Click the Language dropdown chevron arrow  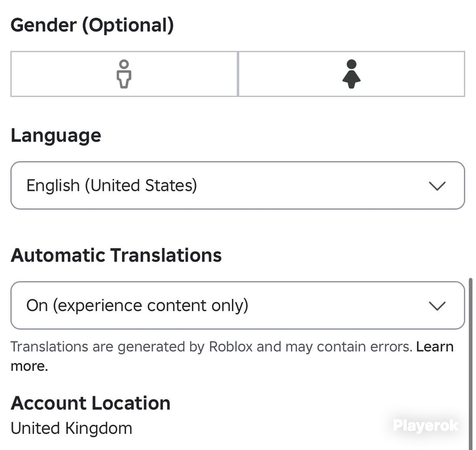click(437, 186)
